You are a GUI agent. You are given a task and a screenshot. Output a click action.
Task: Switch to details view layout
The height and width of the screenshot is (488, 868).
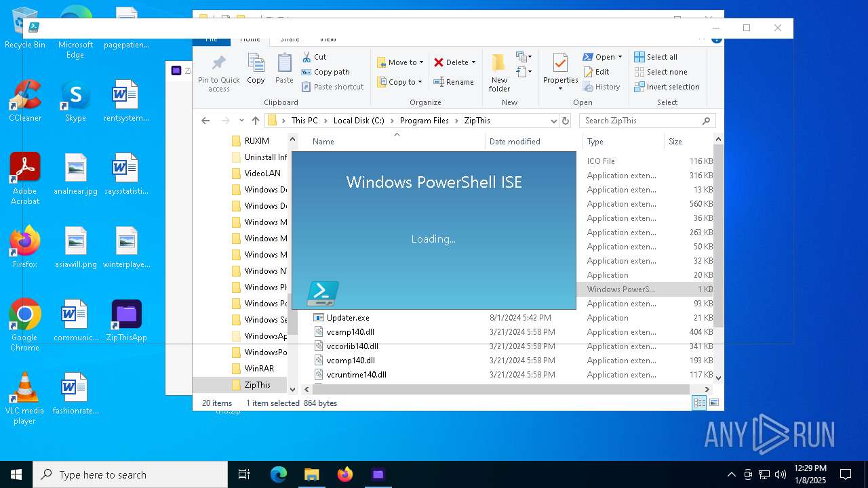tap(699, 403)
